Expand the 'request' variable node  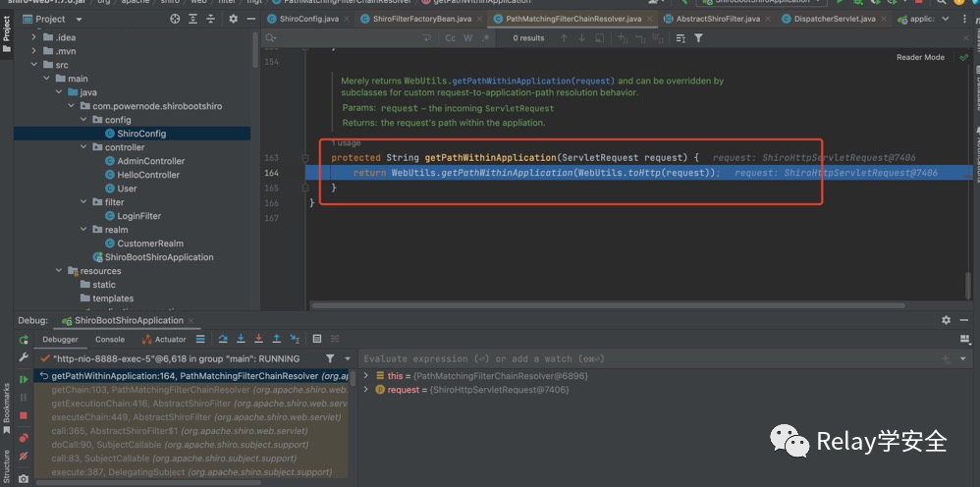point(367,390)
